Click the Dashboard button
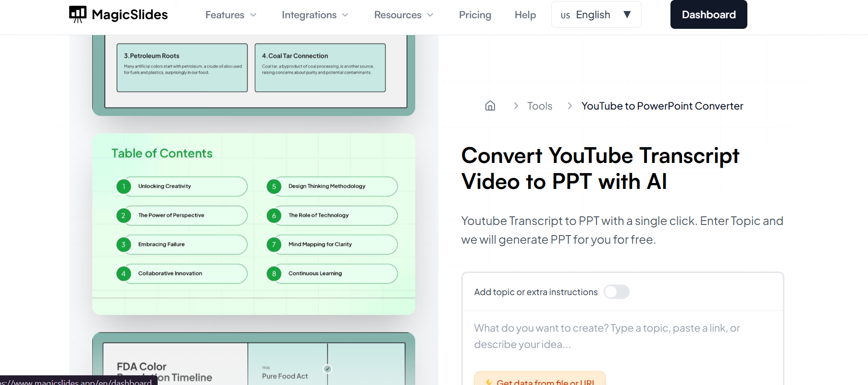 (709, 14)
